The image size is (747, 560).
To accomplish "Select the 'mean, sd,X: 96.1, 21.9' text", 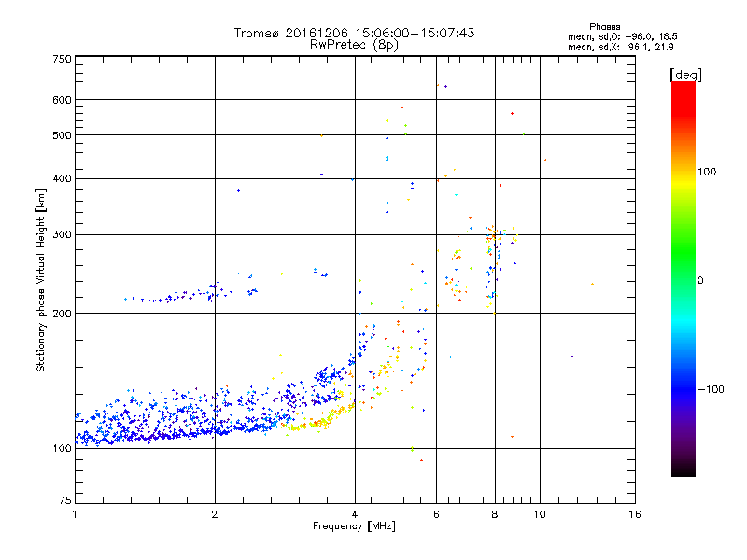I will [620, 47].
